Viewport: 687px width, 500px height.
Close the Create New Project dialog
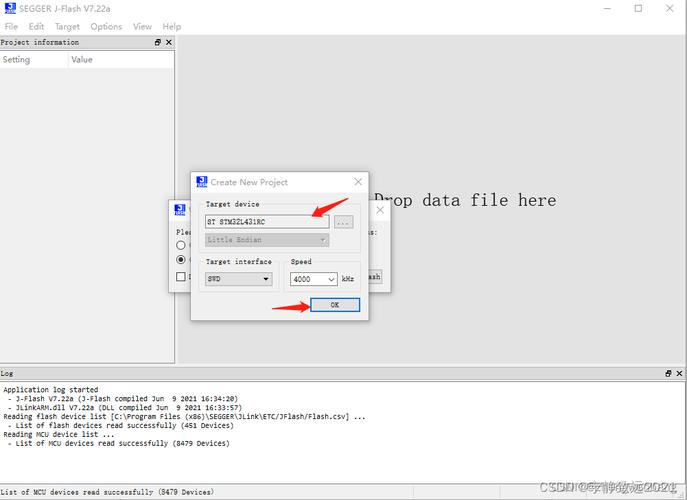pos(358,182)
